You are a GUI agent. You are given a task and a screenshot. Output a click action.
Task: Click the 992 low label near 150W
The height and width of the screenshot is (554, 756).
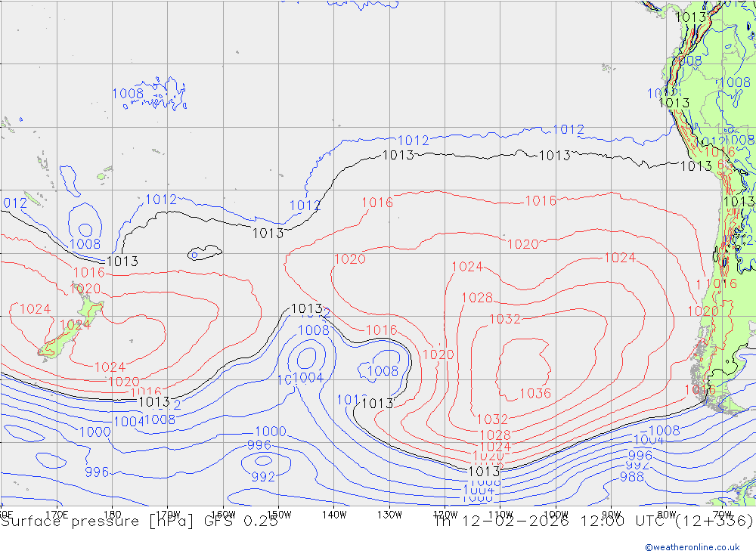[x=263, y=477]
